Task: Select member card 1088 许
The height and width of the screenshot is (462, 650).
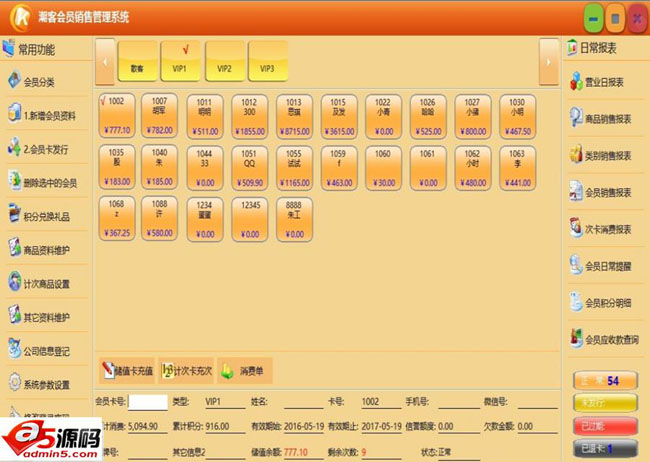Action: tap(159, 219)
